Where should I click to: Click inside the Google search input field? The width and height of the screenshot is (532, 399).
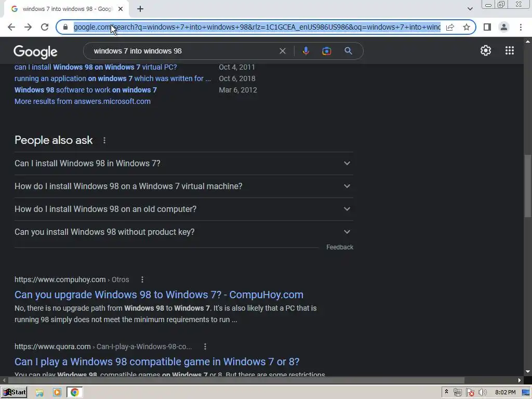(183, 51)
